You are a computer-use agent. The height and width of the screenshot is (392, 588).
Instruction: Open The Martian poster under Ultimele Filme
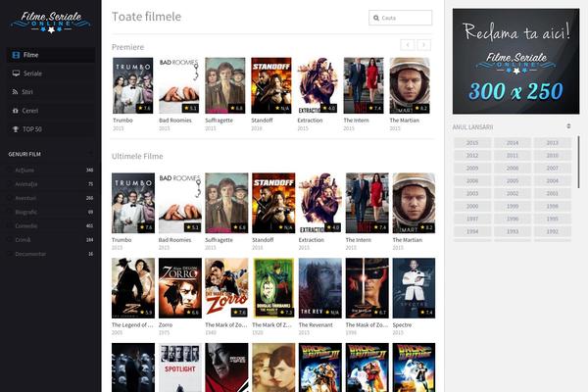point(414,203)
